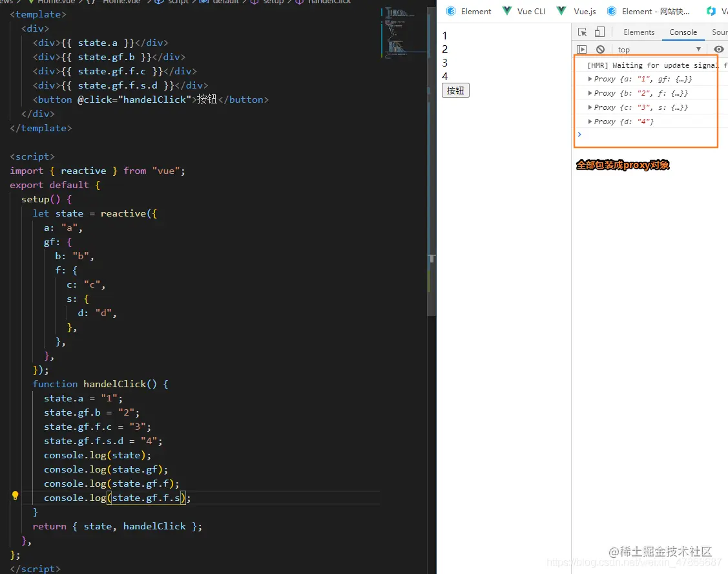Expand the Proxy {a: "1", gf: {…}} log
This screenshot has height=574, width=728.
(590, 79)
